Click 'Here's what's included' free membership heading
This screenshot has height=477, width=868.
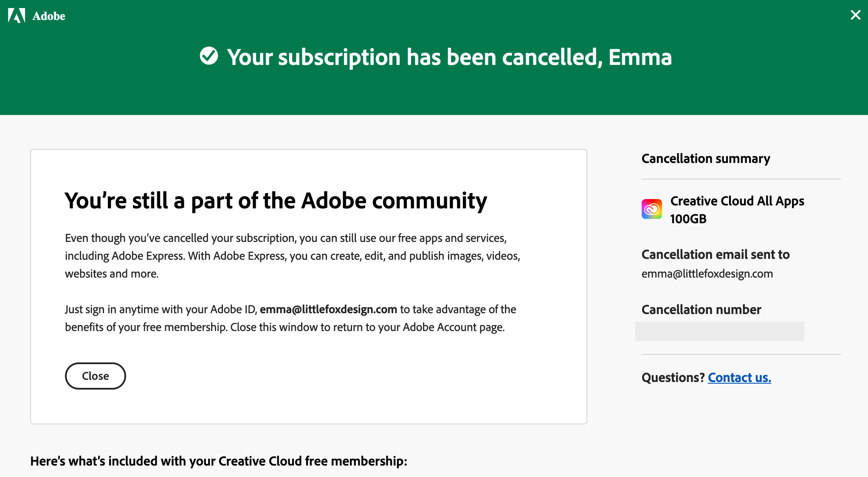click(x=219, y=461)
